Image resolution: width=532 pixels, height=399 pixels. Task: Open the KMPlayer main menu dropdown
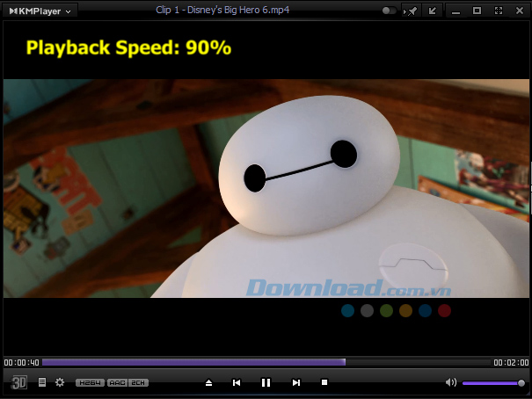(40, 11)
